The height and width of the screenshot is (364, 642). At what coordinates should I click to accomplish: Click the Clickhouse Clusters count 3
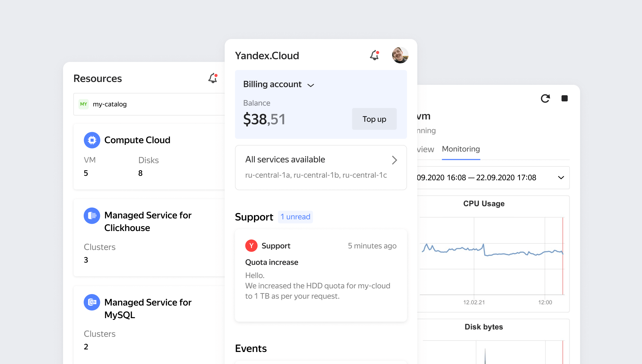click(x=86, y=260)
